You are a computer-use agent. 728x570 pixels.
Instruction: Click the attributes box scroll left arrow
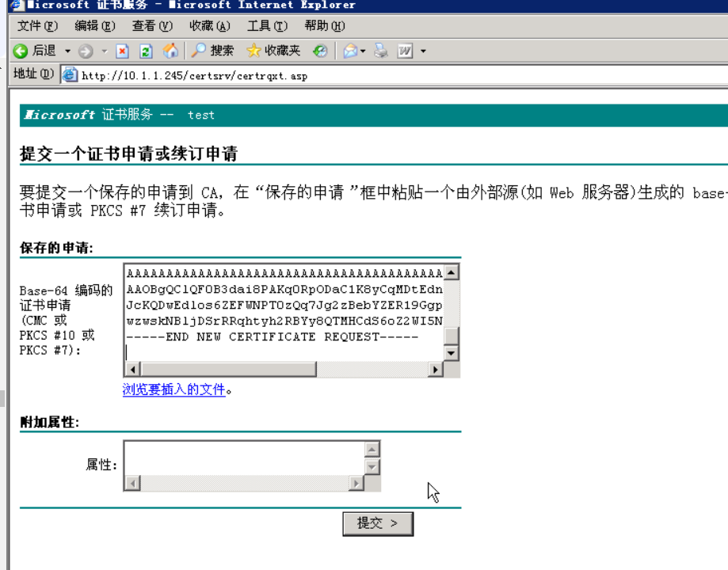tap(133, 483)
